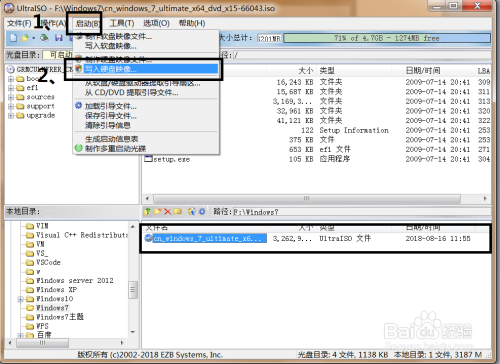Click the LBA column header

click(483, 71)
